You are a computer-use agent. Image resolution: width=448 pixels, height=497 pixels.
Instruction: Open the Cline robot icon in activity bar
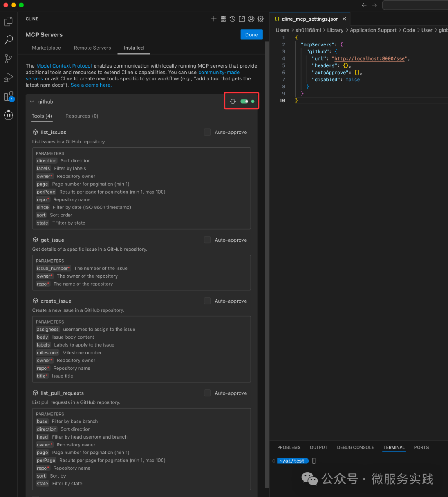tap(9, 115)
